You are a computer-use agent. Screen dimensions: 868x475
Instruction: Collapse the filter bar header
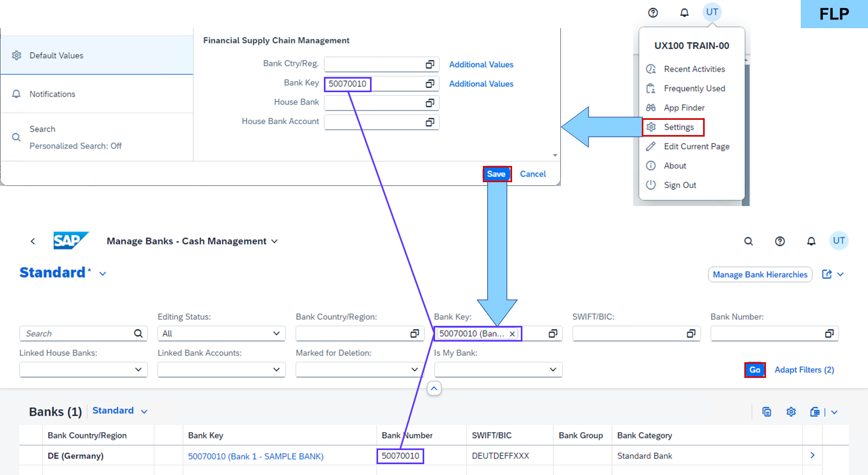pos(434,388)
